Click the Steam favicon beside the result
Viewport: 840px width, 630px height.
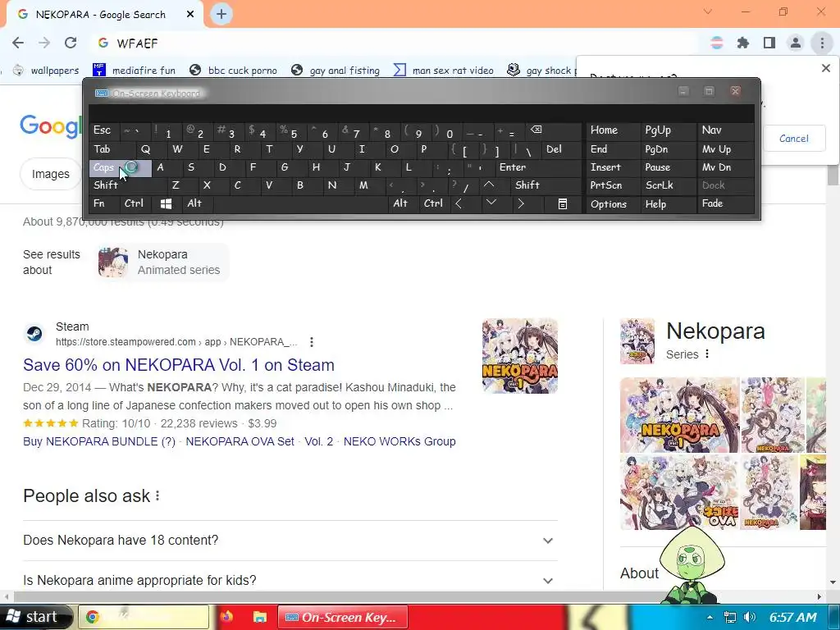coord(35,334)
